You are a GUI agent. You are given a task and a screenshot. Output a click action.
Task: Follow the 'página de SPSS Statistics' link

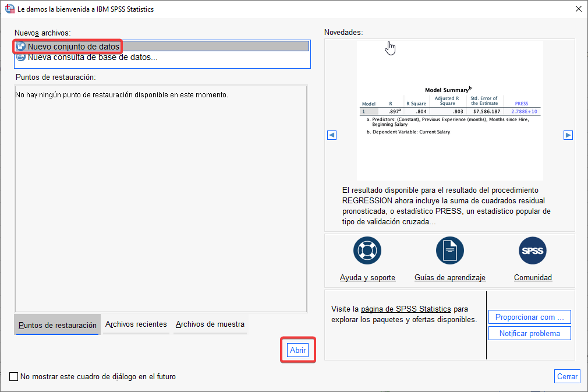(398, 309)
